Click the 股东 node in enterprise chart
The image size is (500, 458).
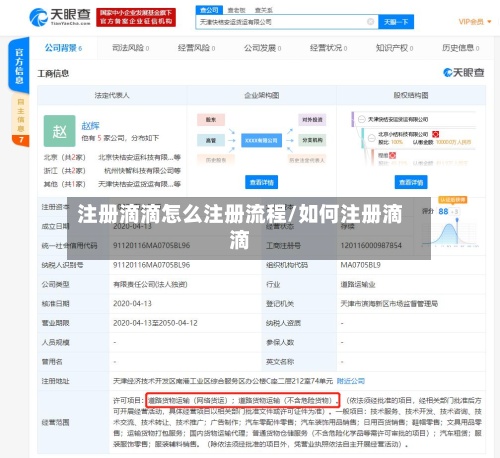pyautogui.click(x=211, y=119)
